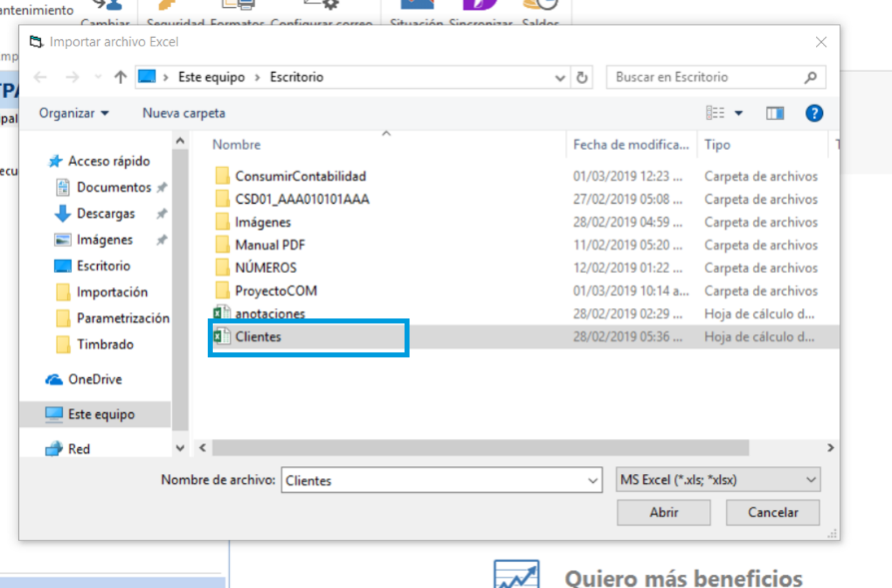Image resolution: width=892 pixels, height=588 pixels.
Task: Close the Importar archivo Excel dialog
Action: pos(821,42)
